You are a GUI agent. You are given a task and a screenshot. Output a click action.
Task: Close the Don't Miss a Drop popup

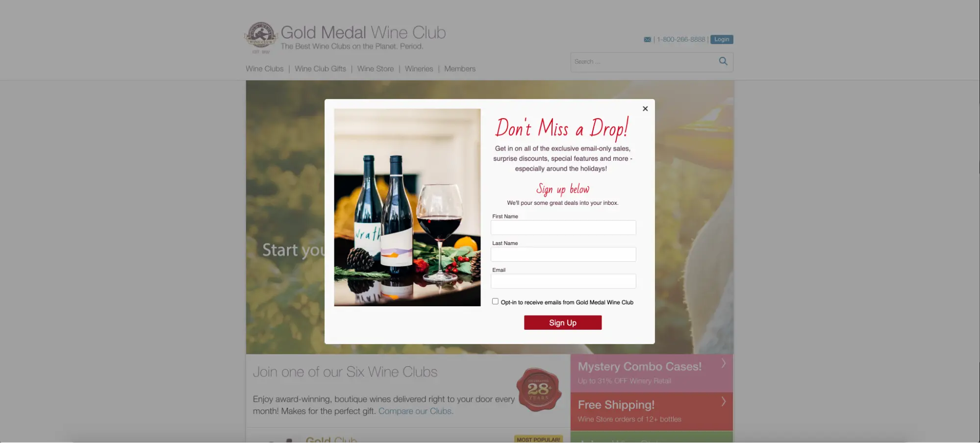645,109
